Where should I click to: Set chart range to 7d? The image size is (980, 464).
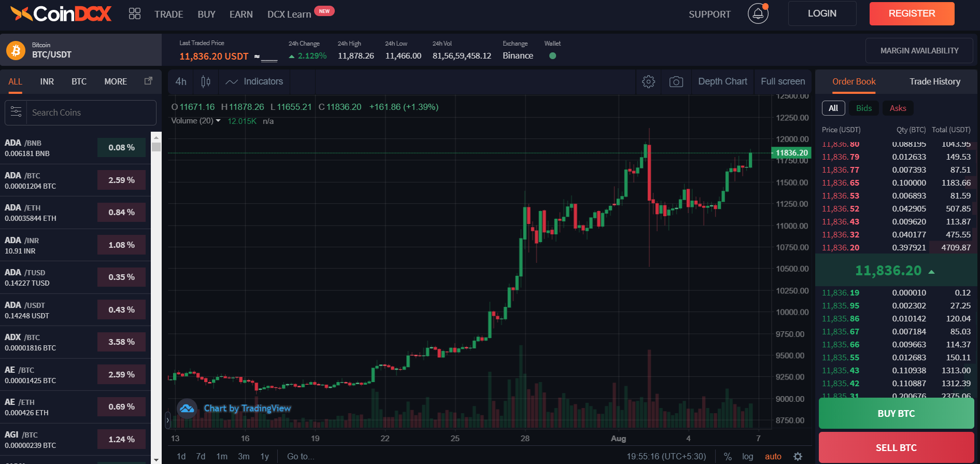click(201, 456)
